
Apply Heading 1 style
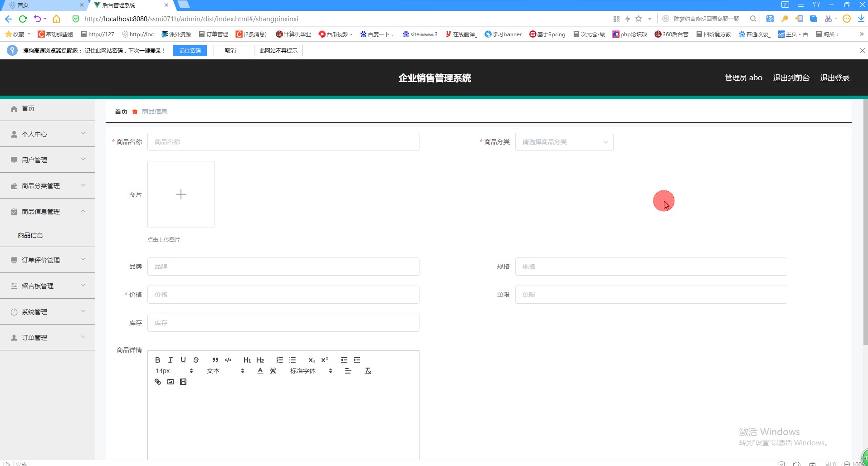point(247,360)
